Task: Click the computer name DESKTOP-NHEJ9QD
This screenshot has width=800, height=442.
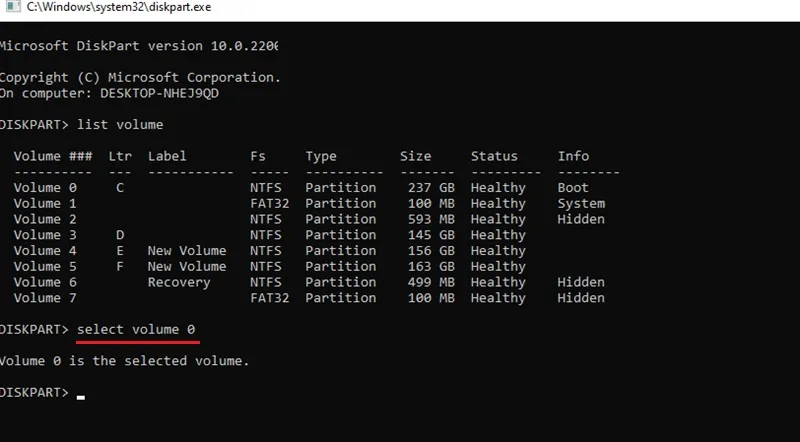Action: coord(159,93)
